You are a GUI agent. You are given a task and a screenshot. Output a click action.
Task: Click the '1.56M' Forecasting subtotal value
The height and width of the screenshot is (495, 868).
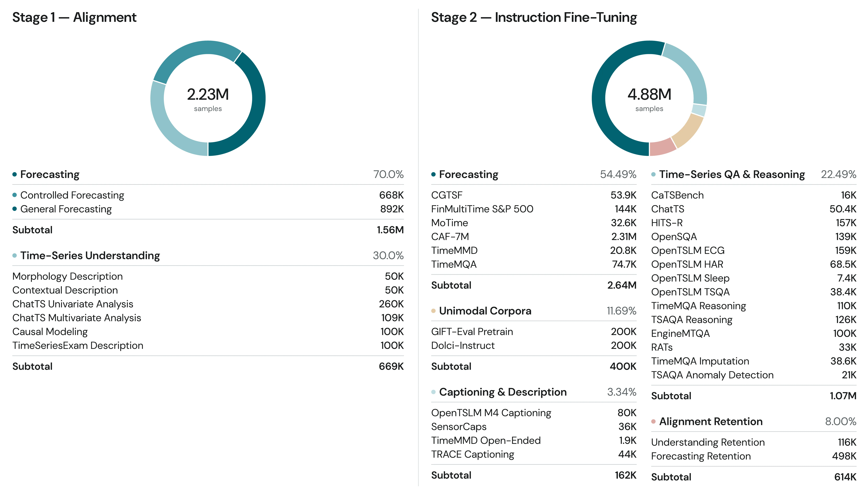[390, 230]
